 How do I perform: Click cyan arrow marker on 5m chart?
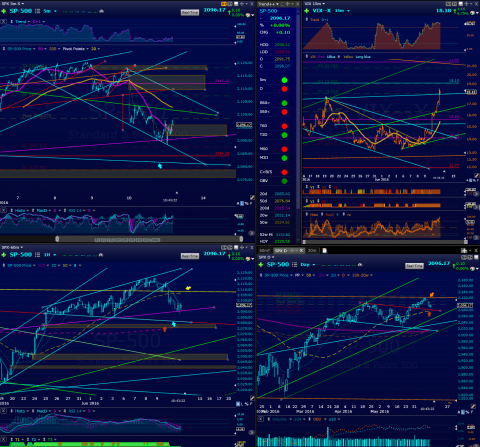pyautogui.click(x=160, y=166)
